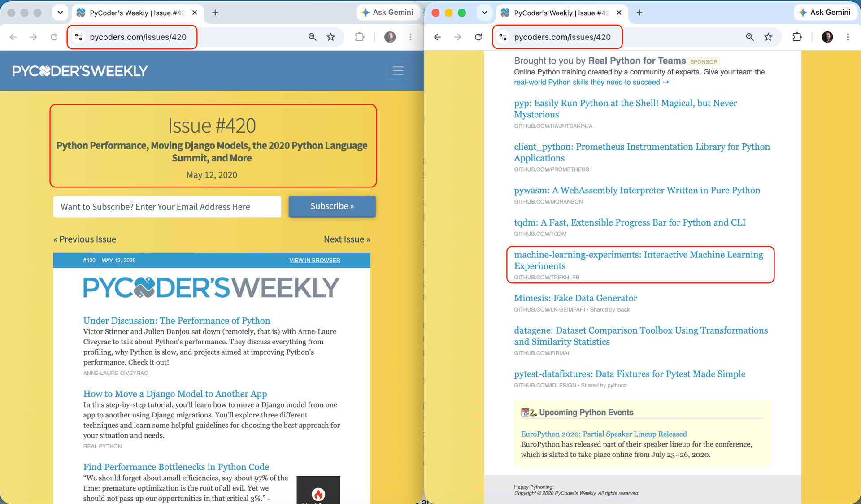Open Chrome three-dot menu in left window
Viewport: 861px width, 504px height.
410,37
